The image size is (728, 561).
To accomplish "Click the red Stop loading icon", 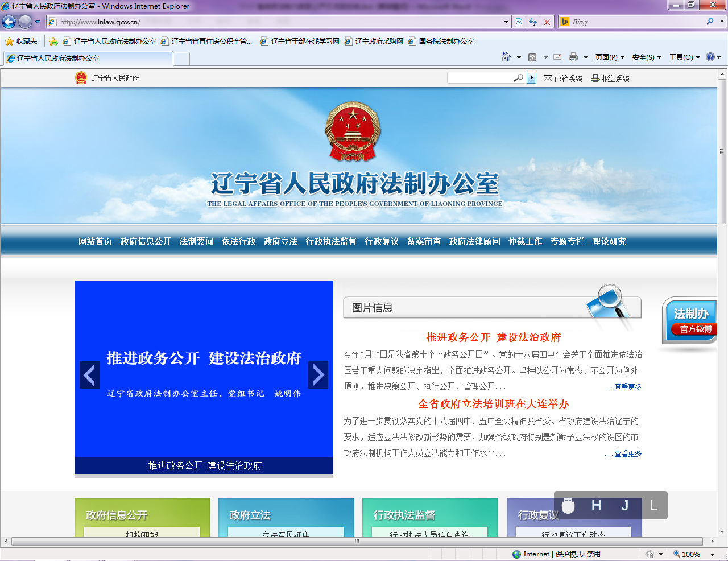I will [547, 22].
